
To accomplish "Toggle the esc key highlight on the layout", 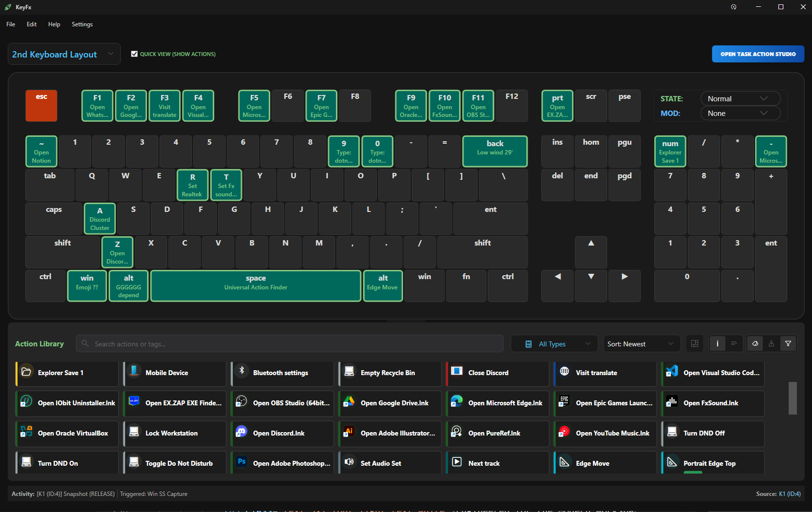I will (x=41, y=105).
